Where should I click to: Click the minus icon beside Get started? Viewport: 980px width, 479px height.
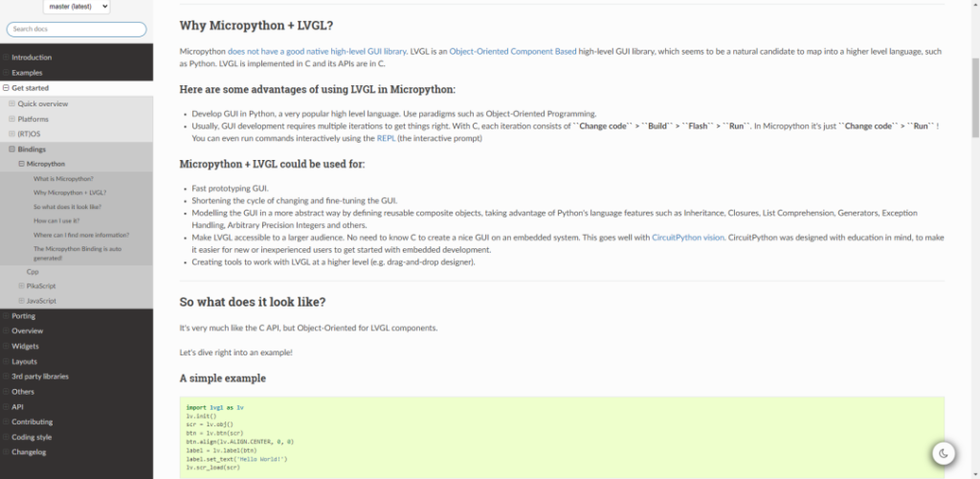[6, 88]
